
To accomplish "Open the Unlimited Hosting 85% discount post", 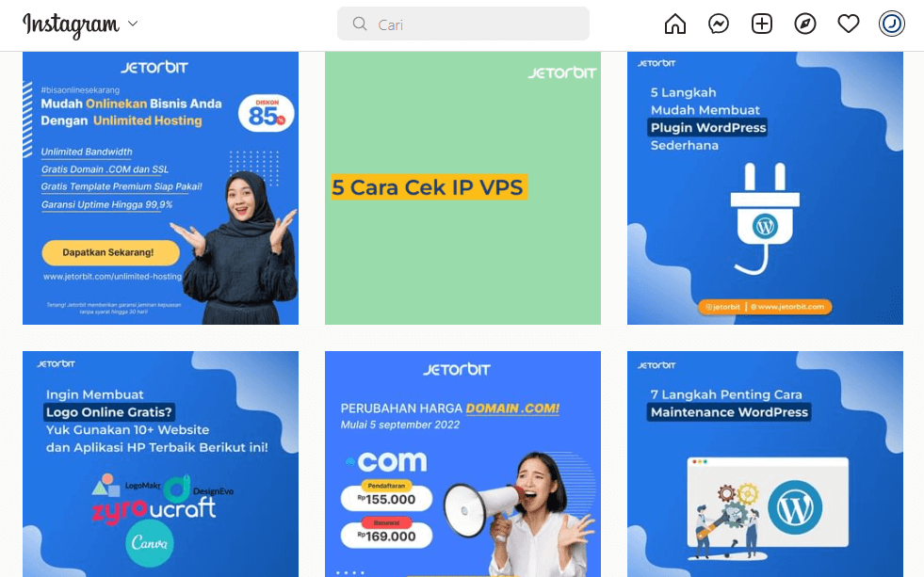I will point(160,188).
